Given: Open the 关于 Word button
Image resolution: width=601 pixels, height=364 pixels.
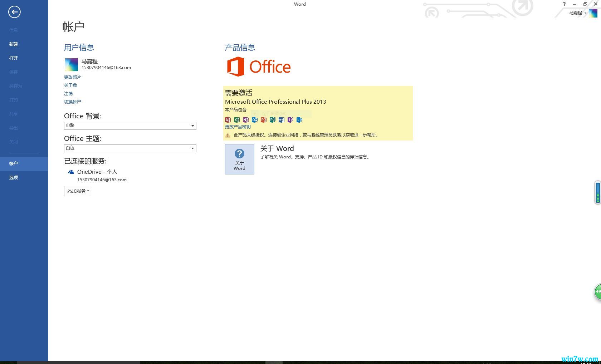Looking at the screenshot, I should [x=240, y=159].
